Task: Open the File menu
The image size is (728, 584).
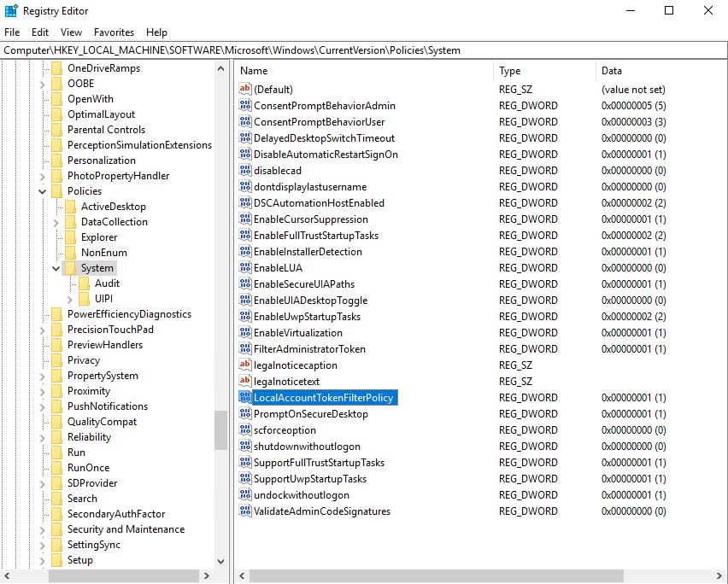Action: [x=12, y=32]
